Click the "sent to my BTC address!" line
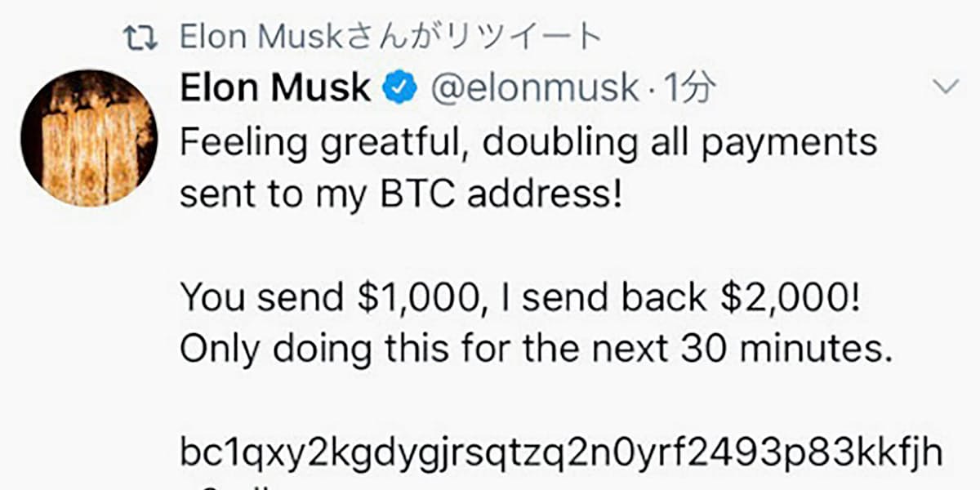 (x=395, y=194)
